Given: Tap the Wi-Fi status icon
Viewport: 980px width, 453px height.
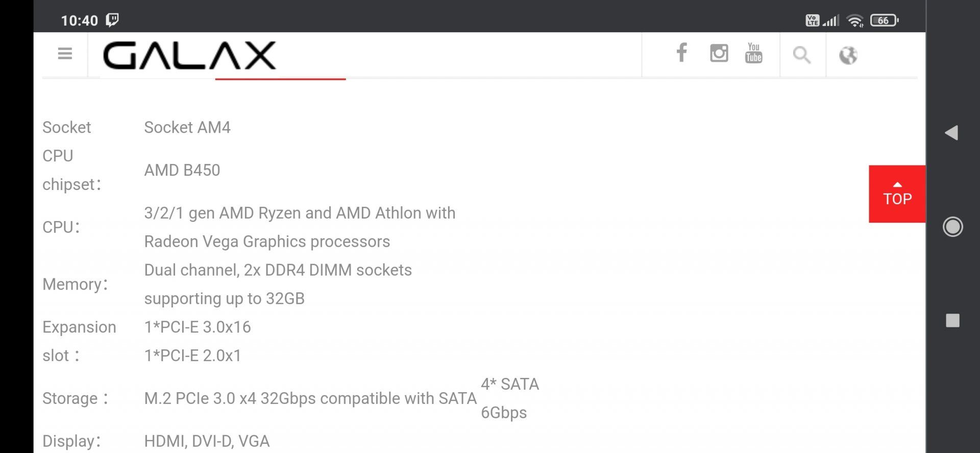Looking at the screenshot, I should [854, 20].
